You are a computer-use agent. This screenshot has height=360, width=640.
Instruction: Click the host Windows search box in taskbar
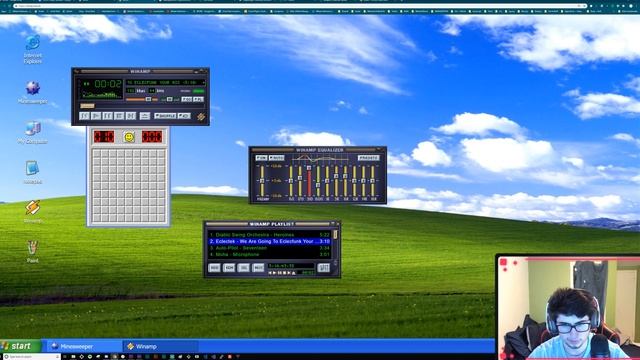pos(32,357)
